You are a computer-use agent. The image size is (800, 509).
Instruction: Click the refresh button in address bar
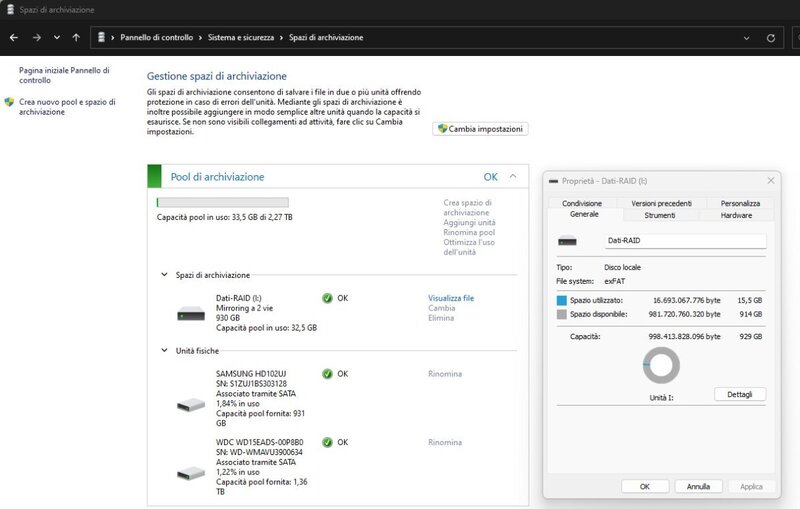(771, 37)
